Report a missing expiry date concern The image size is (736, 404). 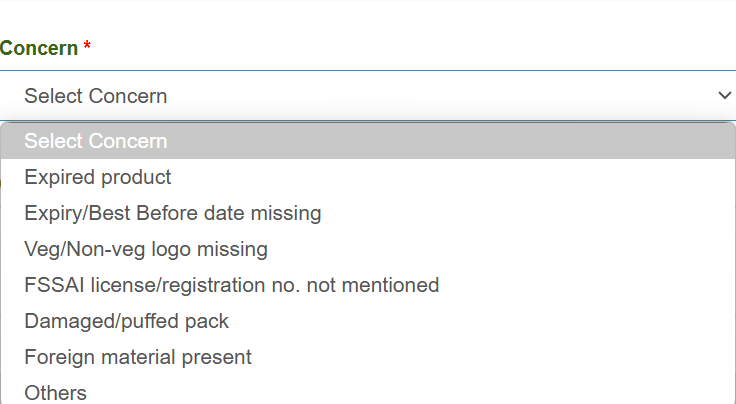(x=173, y=213)
